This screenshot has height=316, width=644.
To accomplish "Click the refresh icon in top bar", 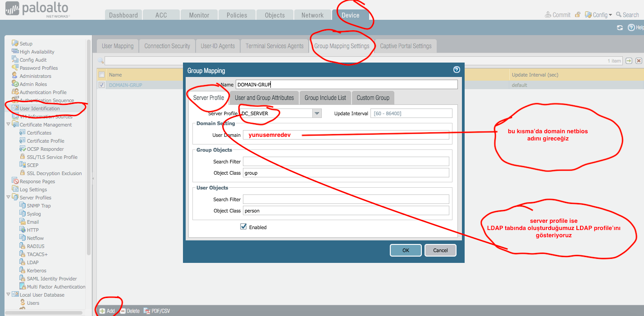I will 620,28.
